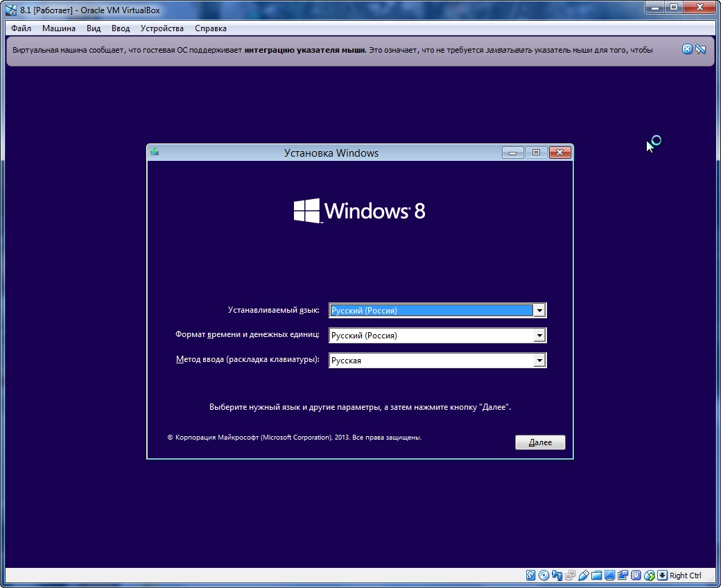Open the Вид menu

pos(94,28)
